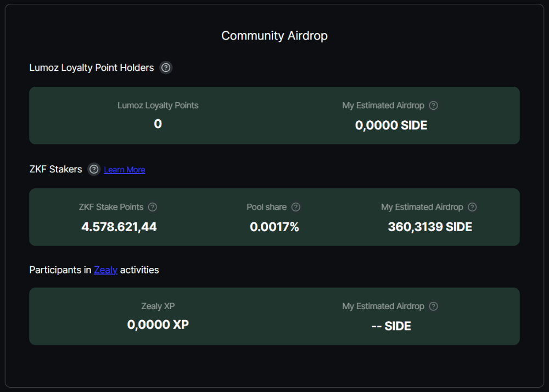This screenshot has height=392, width=549.
Task: Click Estimated Airdrop help icon in Zealy card
Action: tap(433, 306)
